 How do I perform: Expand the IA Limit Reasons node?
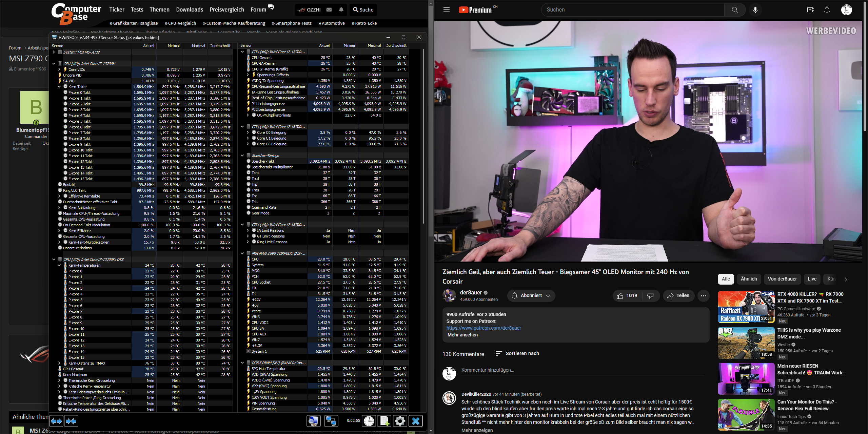pyautogui.click(x=248, y=230)
